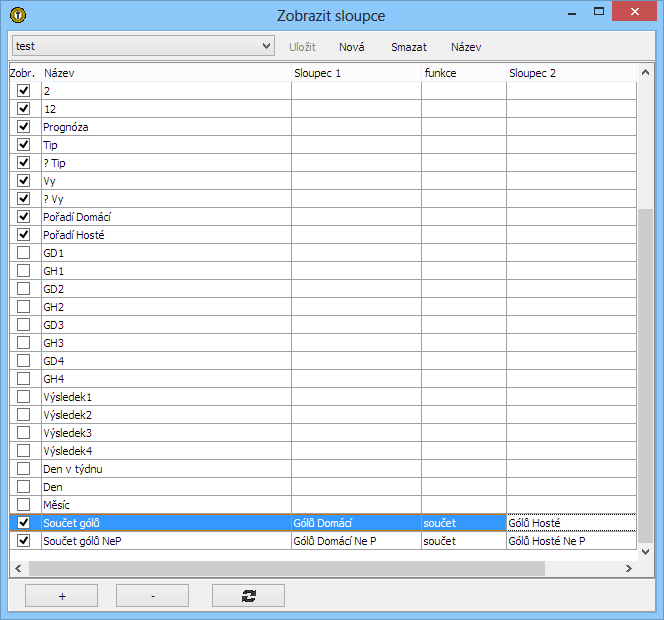Select the Gólů Hosté cell
The width and height of the screenshot is (664, 620).
point(571,523)
